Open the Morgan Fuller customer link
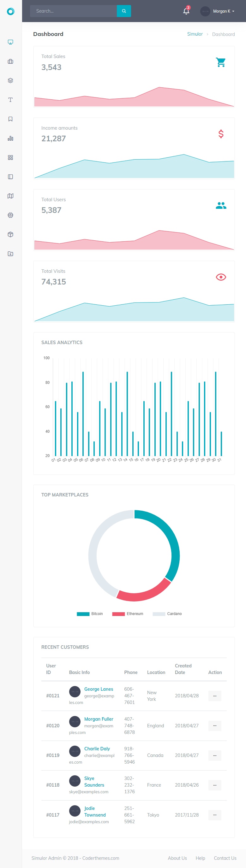This screenshot has width=246, height=868. 99,719
